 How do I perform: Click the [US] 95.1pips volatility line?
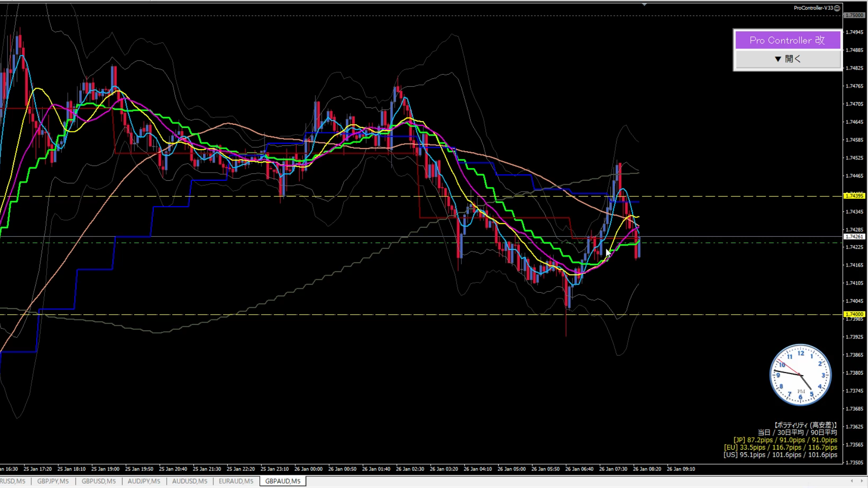780,455
